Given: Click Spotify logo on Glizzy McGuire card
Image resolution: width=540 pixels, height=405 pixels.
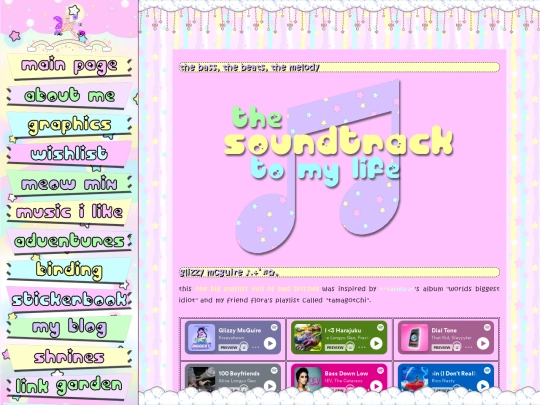Looking at the screenshot, I should pyautogui.click(x=274, y=327).
